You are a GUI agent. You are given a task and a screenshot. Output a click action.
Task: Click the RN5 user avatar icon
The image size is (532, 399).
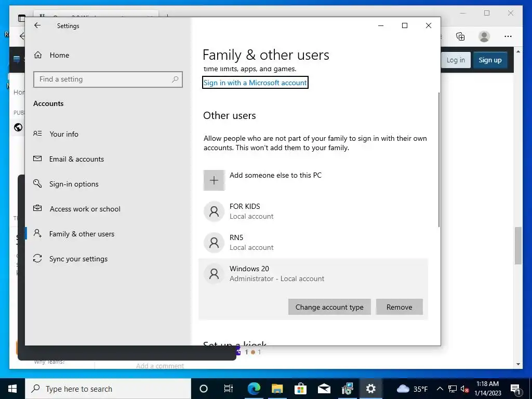pos(214,243)
